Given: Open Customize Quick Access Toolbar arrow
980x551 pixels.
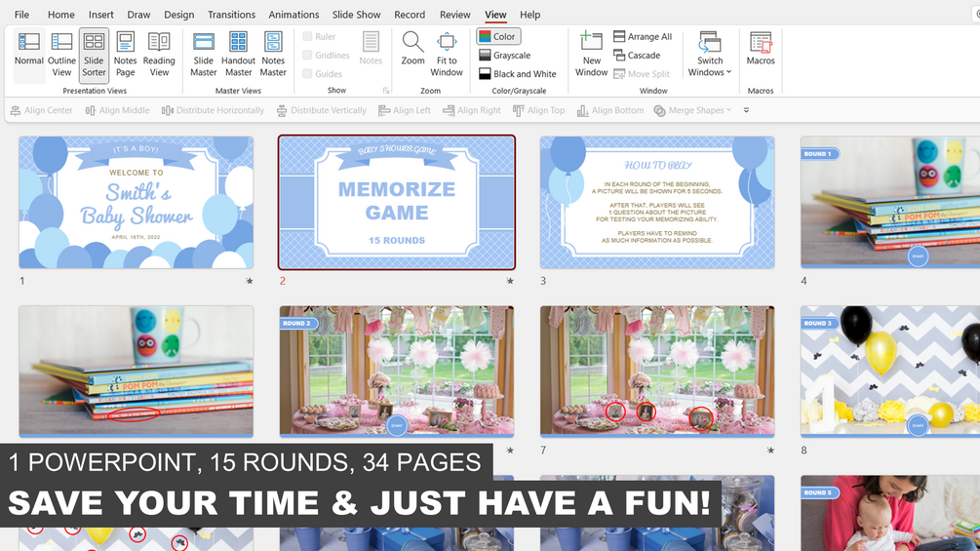Looking at the screenshot, I should (x=746, y=110).
